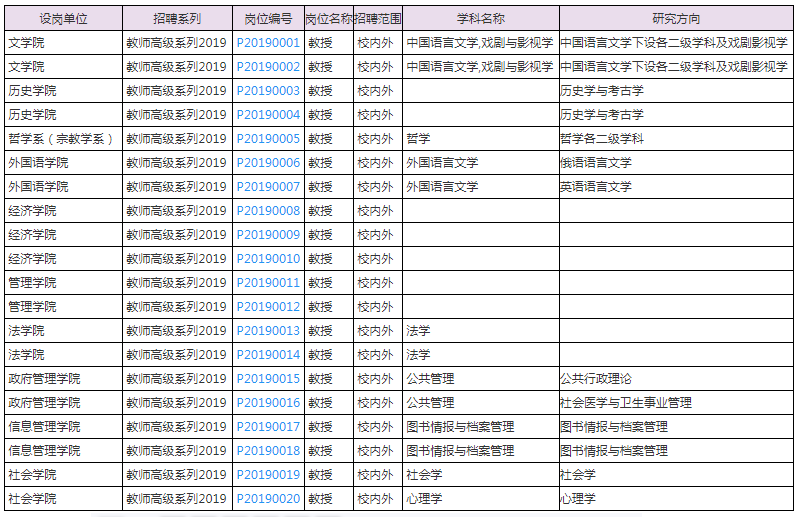Open job posting P20190006
Viewport: 800px width, 517px height.
click(268, 163)
